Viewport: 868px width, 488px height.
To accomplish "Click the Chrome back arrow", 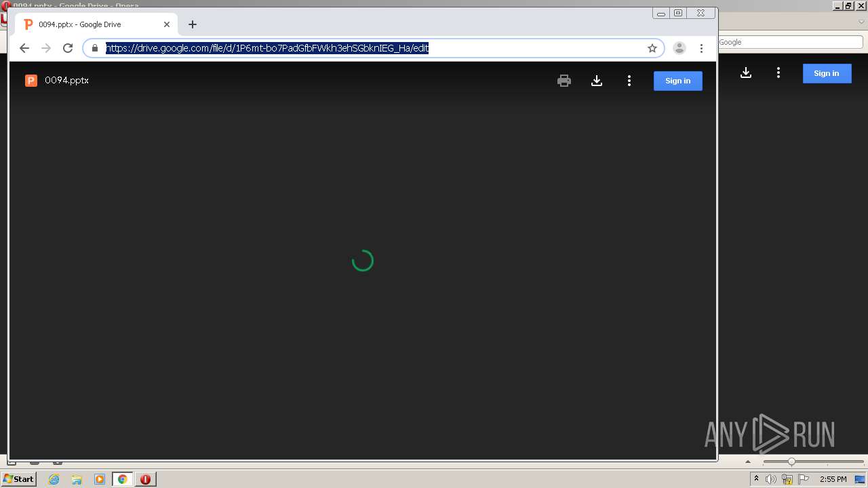I will (x=24, y=48).
